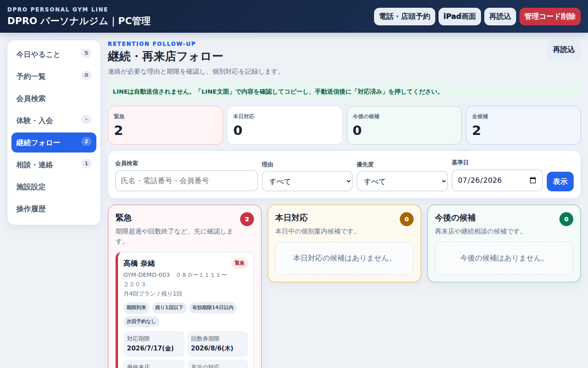The width and height of the screenshot is (588, 368).
Task: Click the 残り1回以下 tag
Action: (x=169, y=307)
